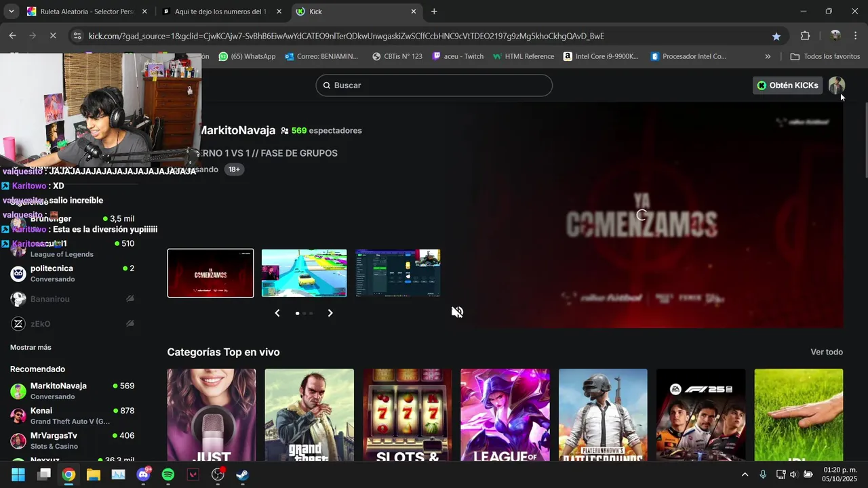Image resolution: width=868 pixels, height=488 pixels.
Task: Open File Explorer from the taskbar
Action: (x=93, y=474)
